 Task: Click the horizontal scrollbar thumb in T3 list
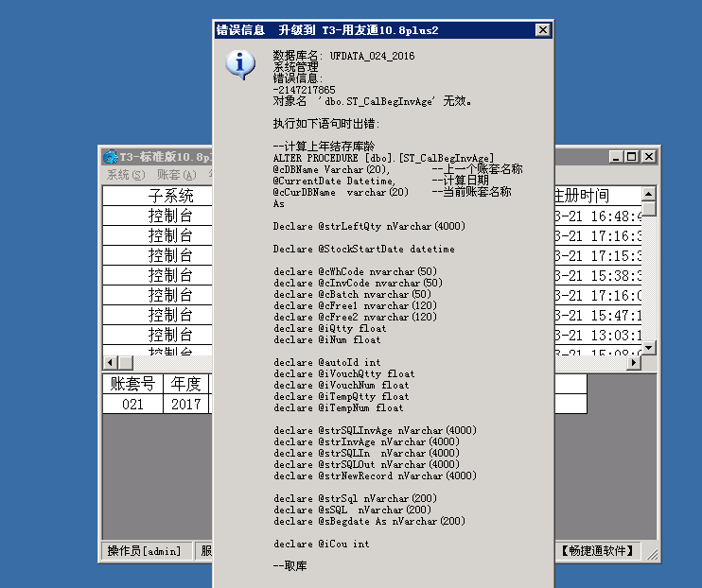coord(126,362)
